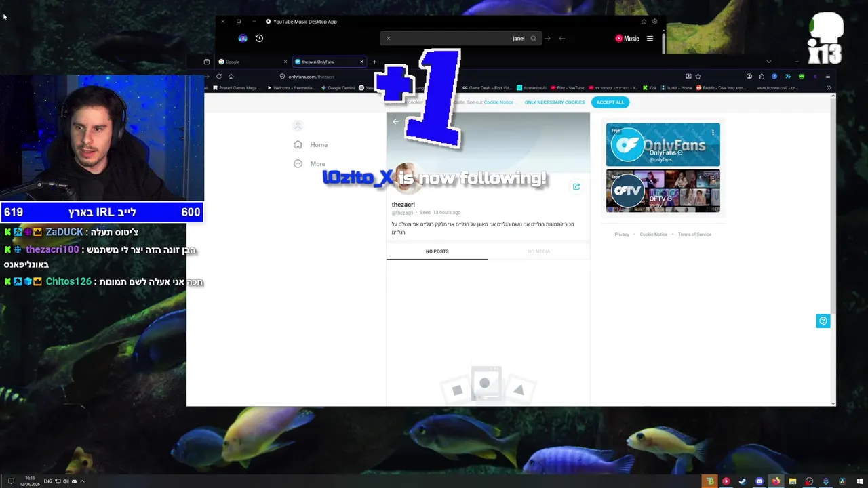868x488 pixels.
Task: Expand list all tabs chevron
Action: [768, 62]
